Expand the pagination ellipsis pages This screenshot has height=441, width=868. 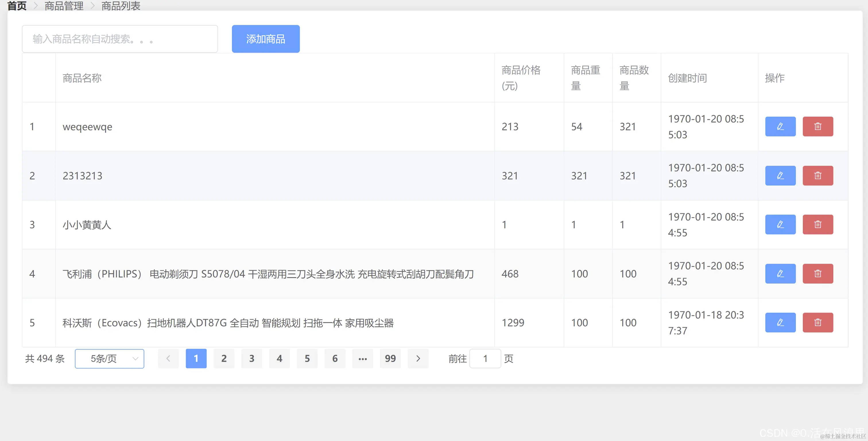click(x=363, y=358)
